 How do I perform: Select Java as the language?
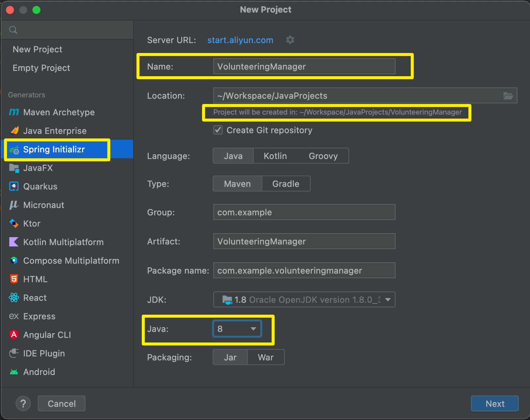(x=233, y=156)
